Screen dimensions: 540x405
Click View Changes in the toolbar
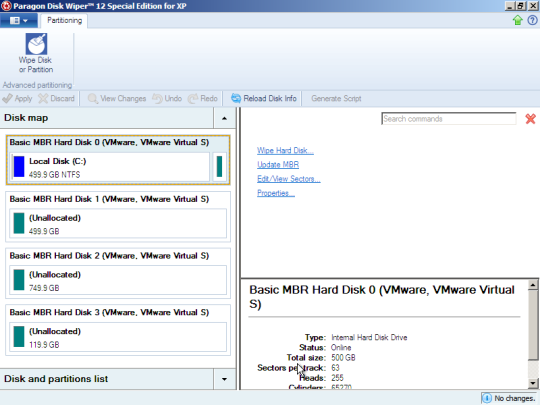pyautogui.click(x=117, y=98)
